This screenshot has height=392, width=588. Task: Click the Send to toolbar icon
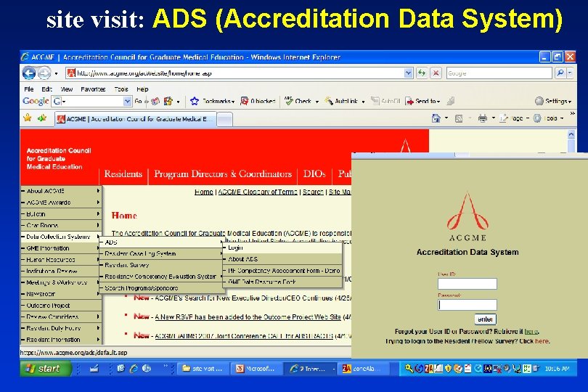409,101
